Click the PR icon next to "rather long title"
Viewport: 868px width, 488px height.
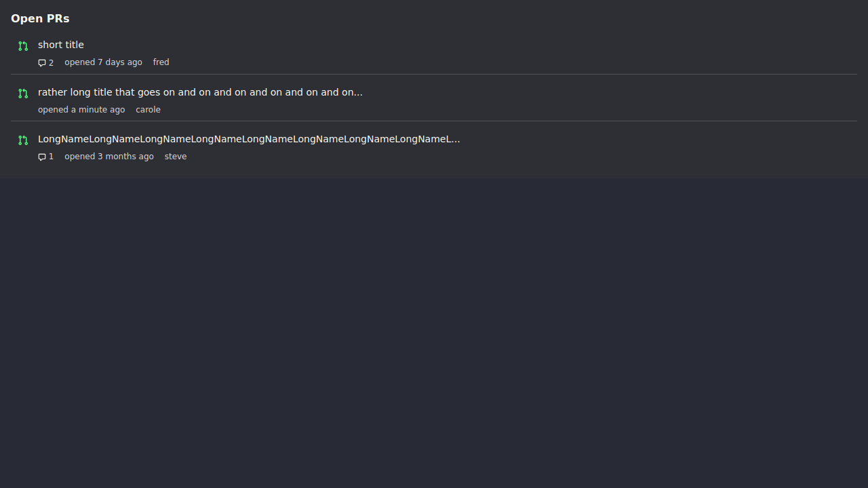coord(23,94)
